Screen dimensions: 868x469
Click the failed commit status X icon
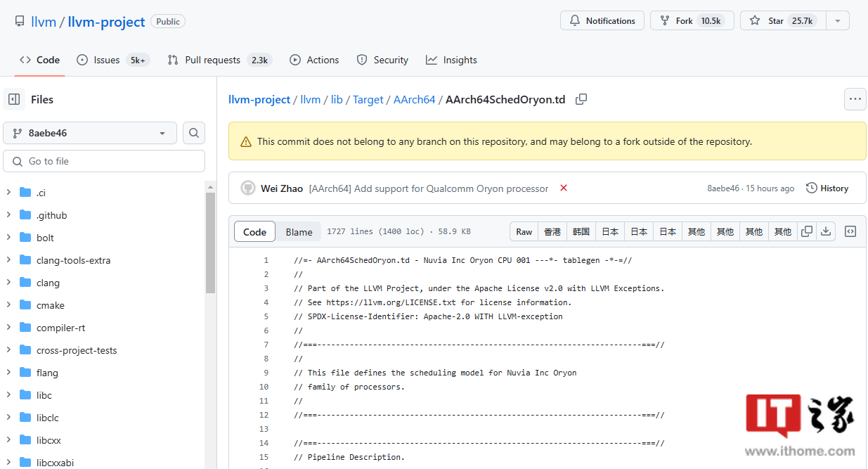click(x=563, y=188)
